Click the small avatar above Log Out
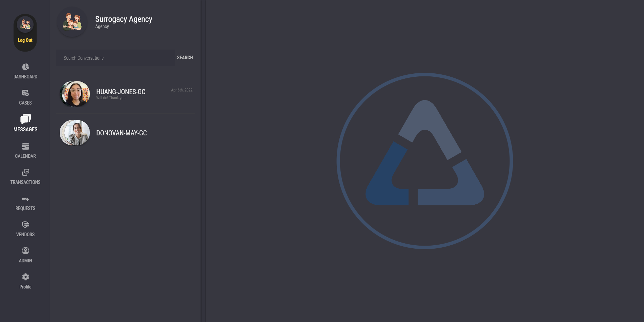 pos(25,24)
